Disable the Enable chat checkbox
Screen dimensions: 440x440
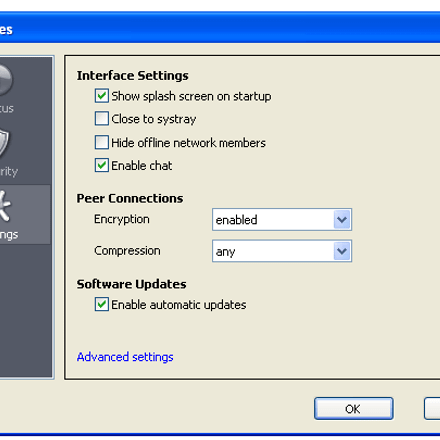point(101,165)
